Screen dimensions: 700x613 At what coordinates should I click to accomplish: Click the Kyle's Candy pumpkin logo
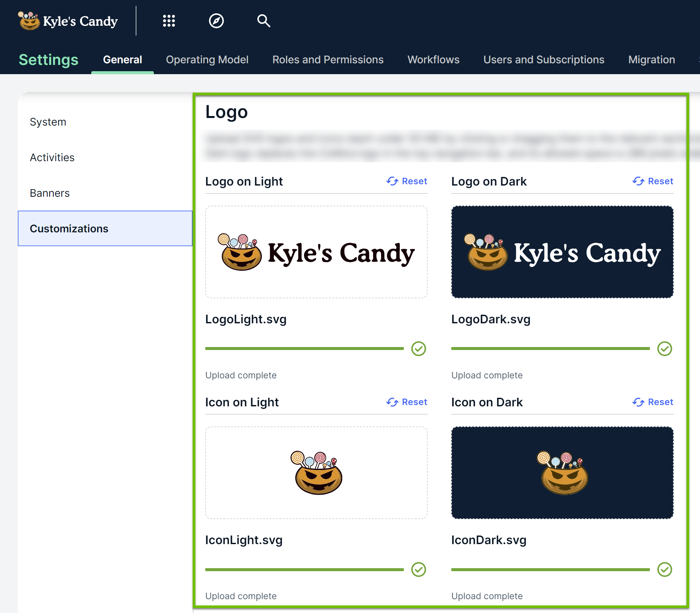pyautogui.click(x=30, y=20)
